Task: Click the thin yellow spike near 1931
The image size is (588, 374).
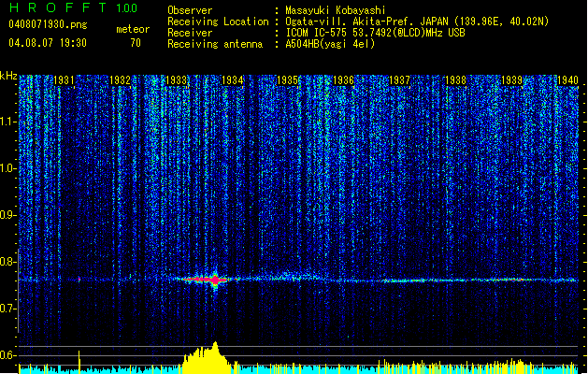Action: pyautogui.click(x=79, y=361)
